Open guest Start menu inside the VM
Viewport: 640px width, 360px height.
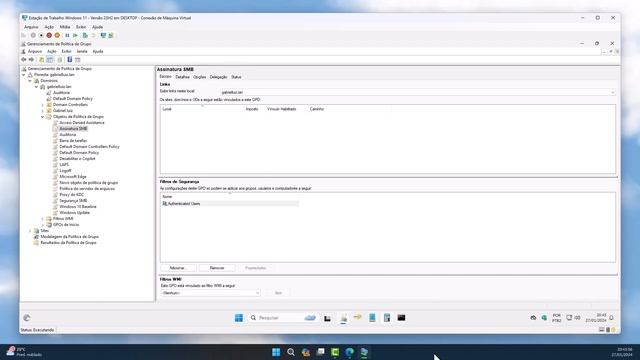tap(239, 318)
